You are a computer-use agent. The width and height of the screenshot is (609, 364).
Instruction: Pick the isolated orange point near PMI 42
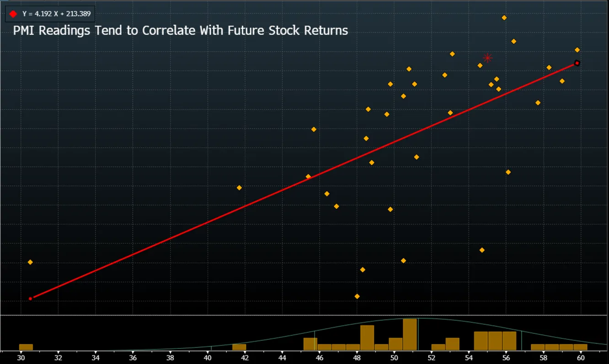(239, 188)
